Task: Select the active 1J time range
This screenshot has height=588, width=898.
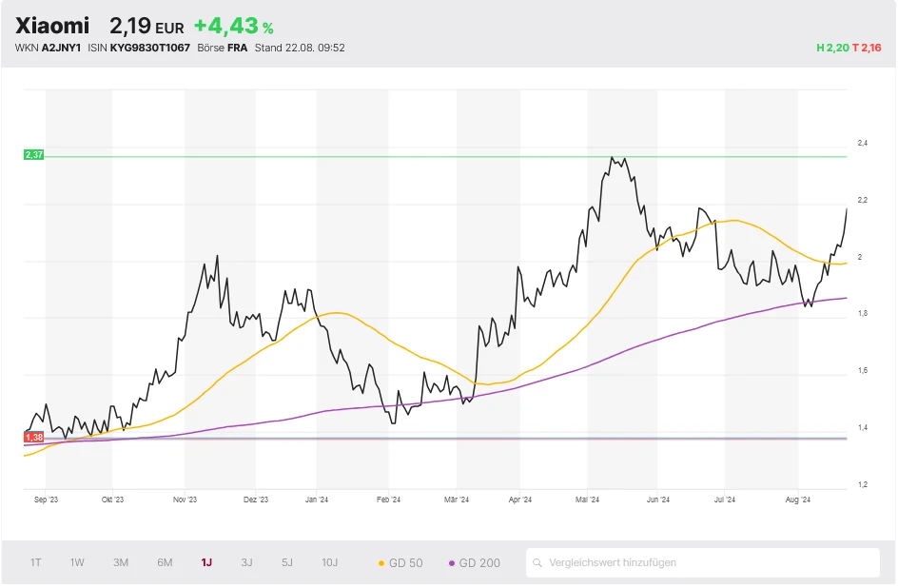Action: coord(206,562)
